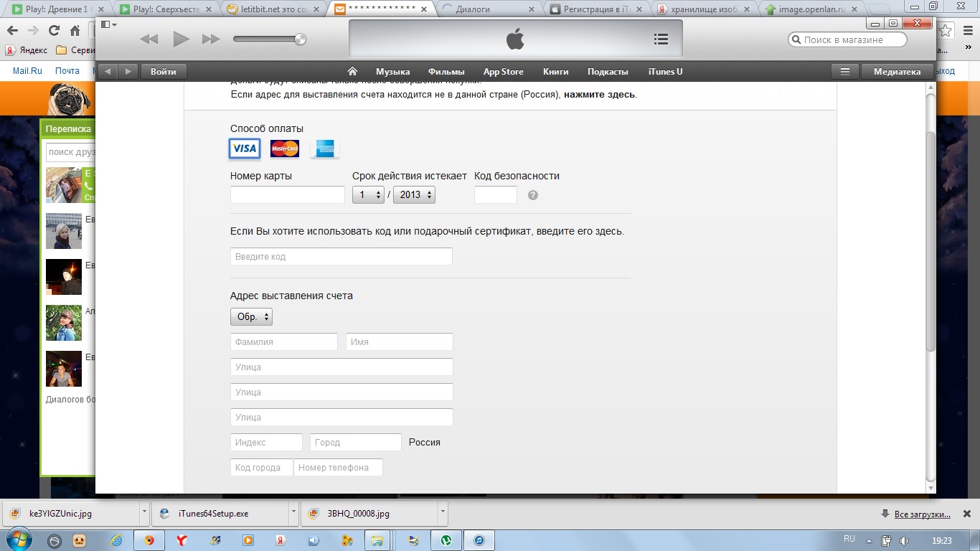The image size is (980, 551).
Task: Open options for 3BHQ_00008.jpg download
Action: (443, 514)
